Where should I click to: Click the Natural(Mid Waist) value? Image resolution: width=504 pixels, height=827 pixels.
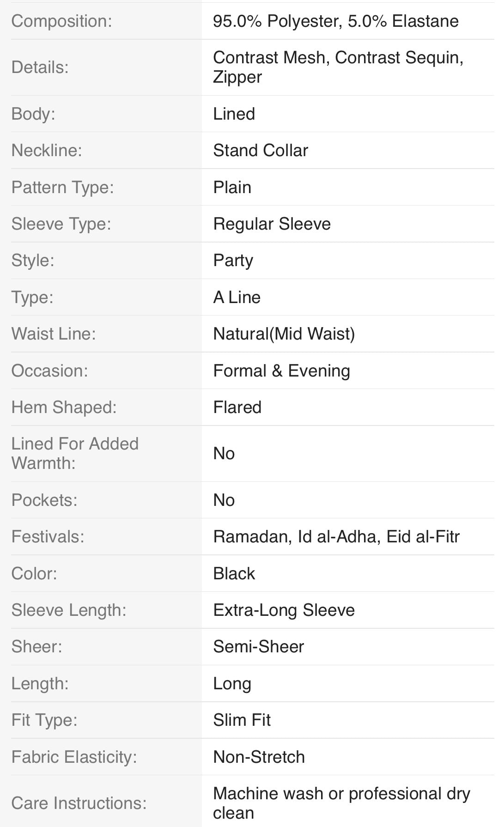point(284,334)
